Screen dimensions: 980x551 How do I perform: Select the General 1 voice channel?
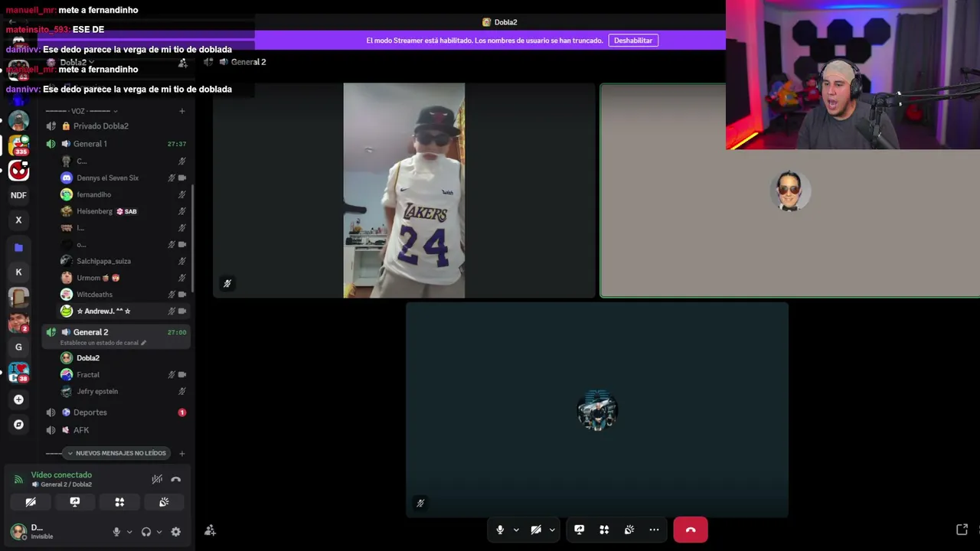click(116, 144)
